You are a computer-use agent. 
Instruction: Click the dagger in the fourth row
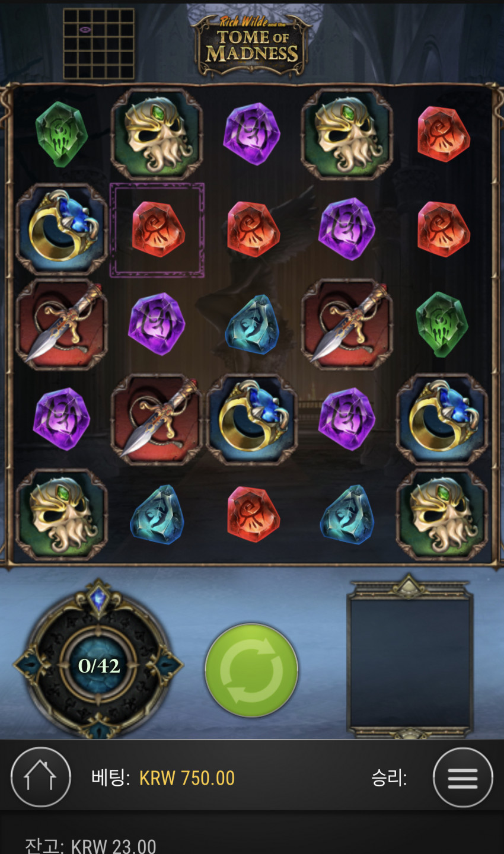(157, 419)
